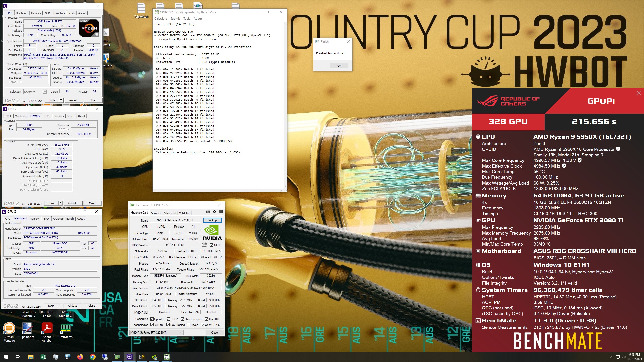Open the Tools menu in GPUPI

(187, 19)
